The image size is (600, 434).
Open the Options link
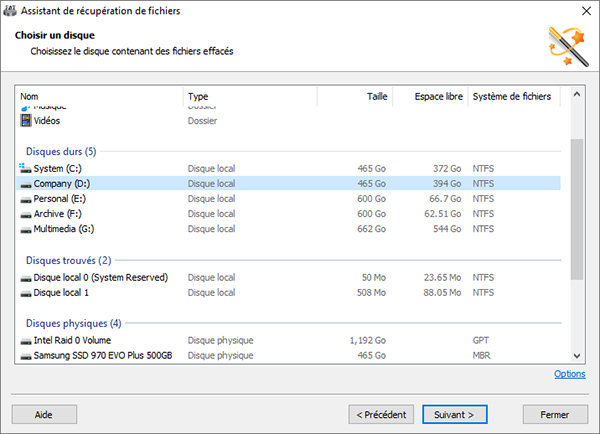[x=570, y=374]
